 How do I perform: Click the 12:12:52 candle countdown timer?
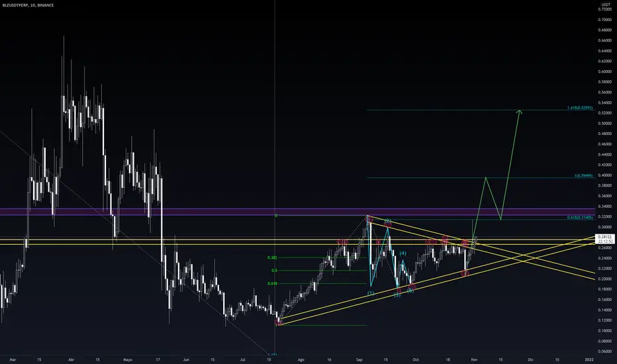tap(604, 241)
